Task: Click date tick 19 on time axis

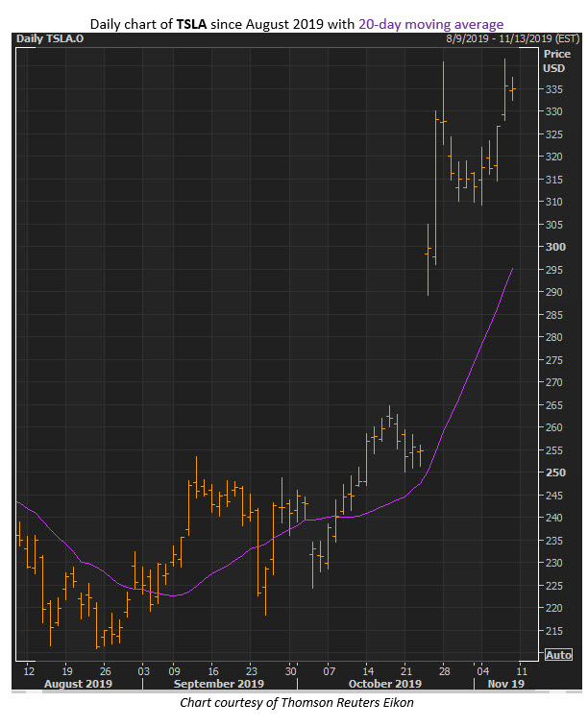Action: pos(67,671)
